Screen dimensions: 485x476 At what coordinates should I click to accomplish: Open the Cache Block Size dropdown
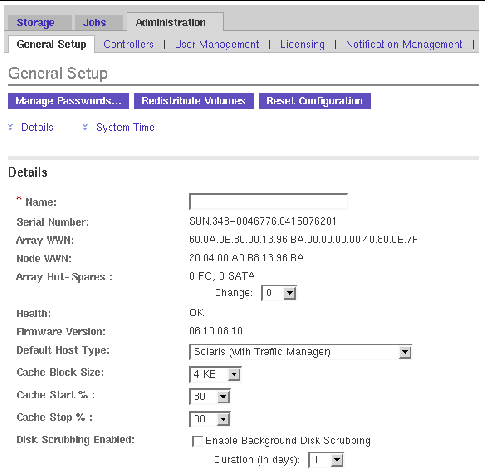(215, 374)
